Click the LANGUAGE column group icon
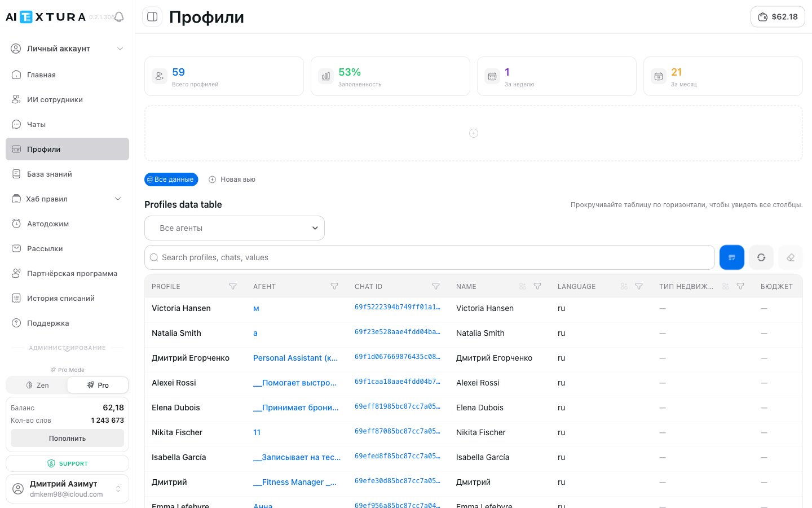Screen dimensions: 812x508 click(624, 286)
